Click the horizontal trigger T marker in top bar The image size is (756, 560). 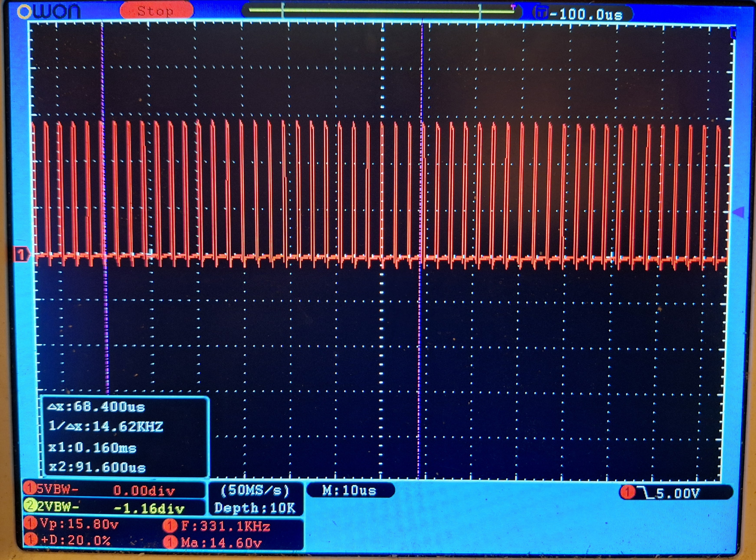pyautogui.click(x=513, y=7)
